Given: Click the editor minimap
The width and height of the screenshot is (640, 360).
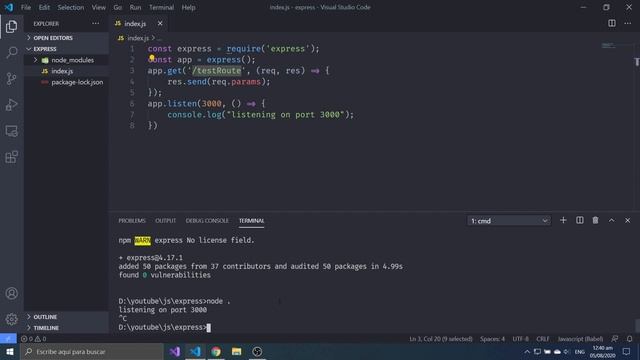Looking at the screenshot, I should (x=608, y=45).
